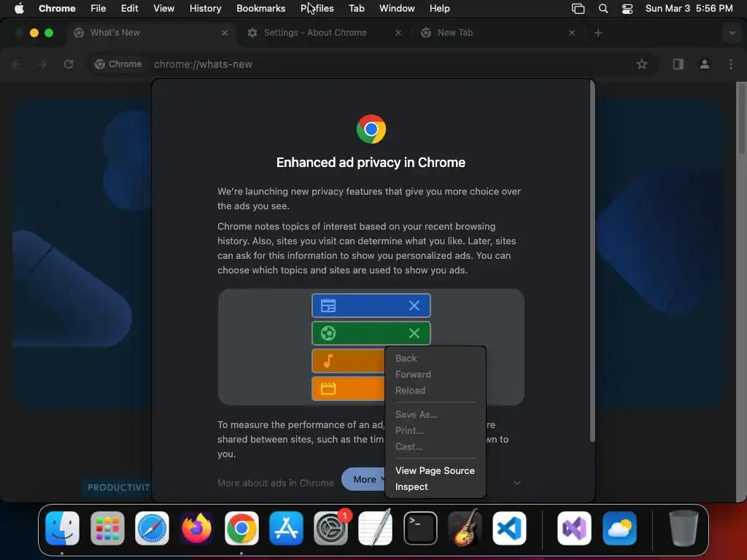Select View Page Source in context menu
This screenshot has height=560, width=747.
435,470
